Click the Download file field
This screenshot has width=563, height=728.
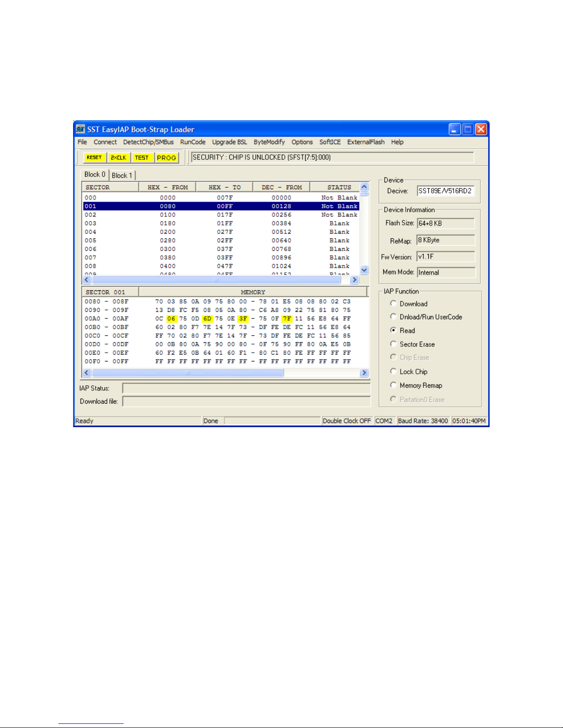pos(246,401)
